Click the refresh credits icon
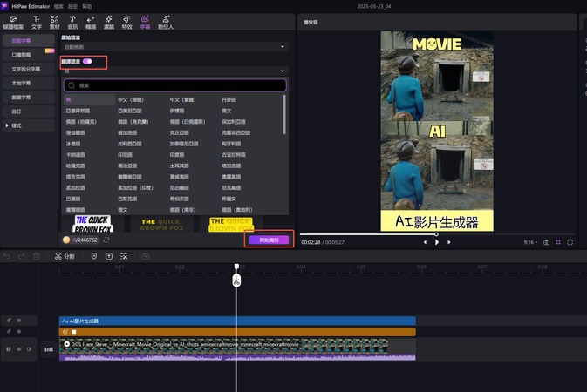The width and height of the screenshot is (587, 392). [106, 240]
